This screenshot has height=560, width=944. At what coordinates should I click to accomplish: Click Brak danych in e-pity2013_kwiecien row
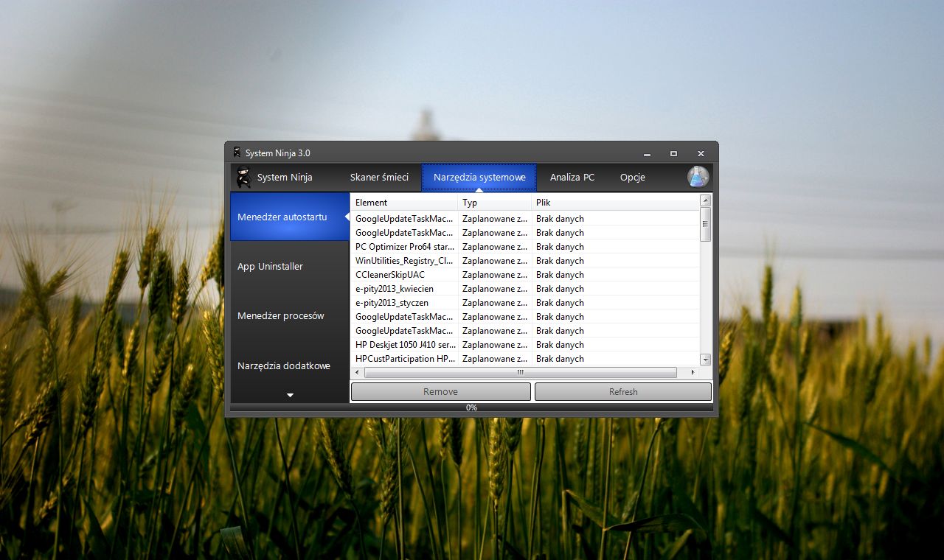pyautogui.click(x=560, y=288)
